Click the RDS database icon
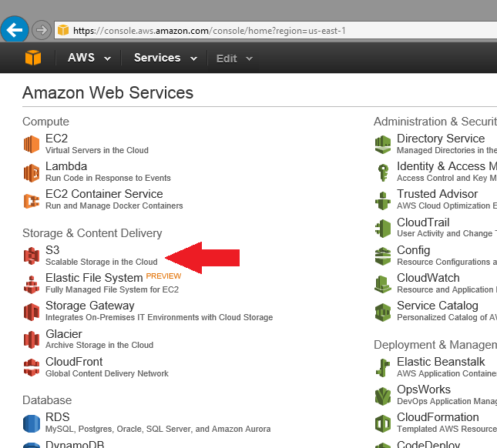This screenshot has width=497, height=448. (x=32, y=423)
